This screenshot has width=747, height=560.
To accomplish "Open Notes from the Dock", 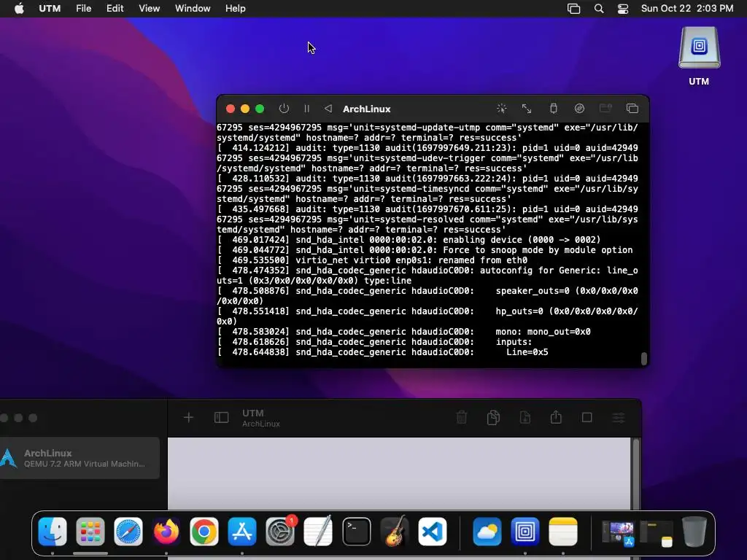I will click(563, 532).
